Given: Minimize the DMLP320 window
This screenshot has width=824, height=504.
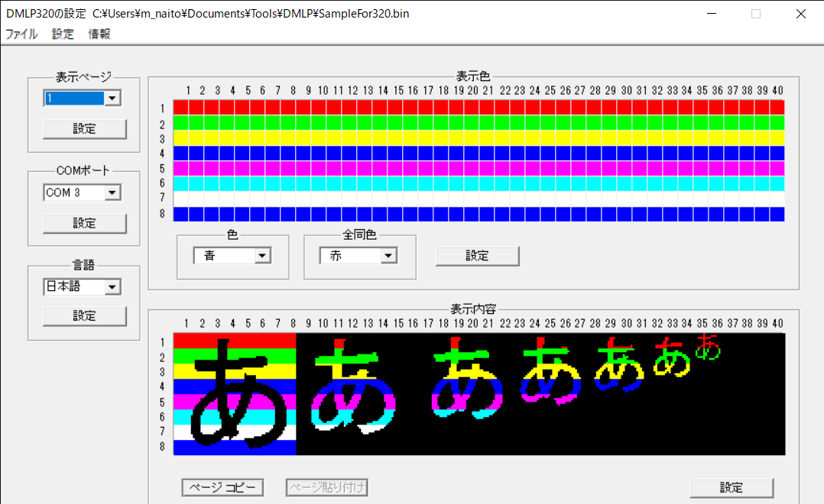Looking at the screenshot, I should tap(712, 14).
